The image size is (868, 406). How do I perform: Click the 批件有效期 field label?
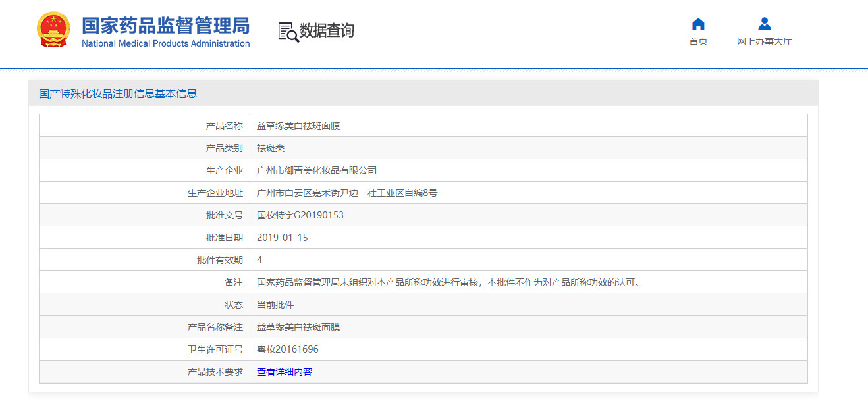tap(220, 260)
